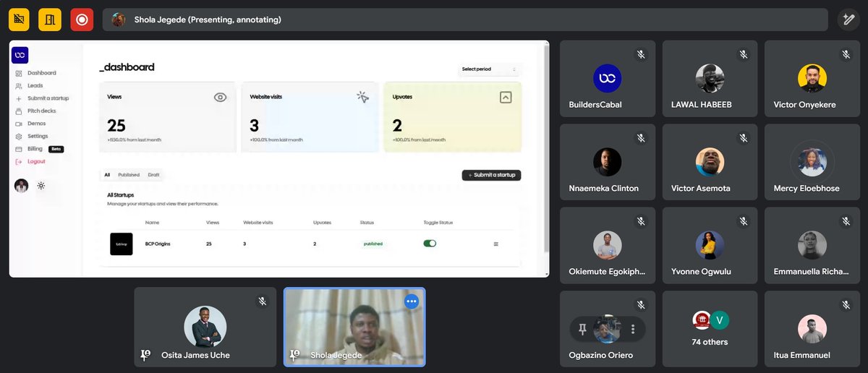The image size is (868, 373).
Task: Click Emmanuella Richa's muted mic icon
Action: (846, 221)
